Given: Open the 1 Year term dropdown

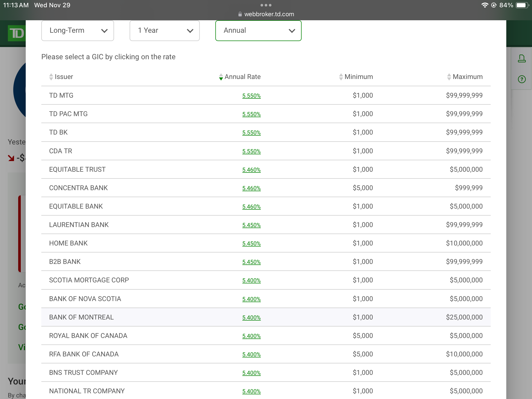Looking at the screenshot, I should click(x=164, y=31).
